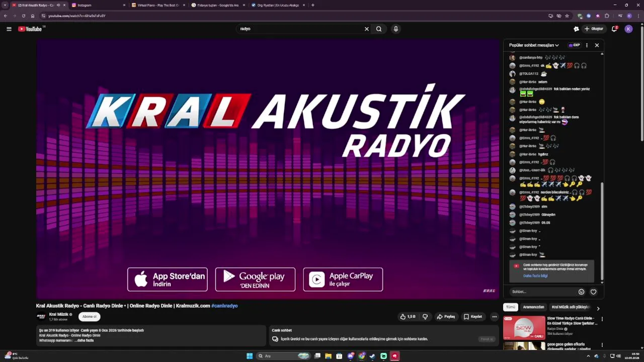
Task: Run search with magnifier button
Action: pos(379,29)
